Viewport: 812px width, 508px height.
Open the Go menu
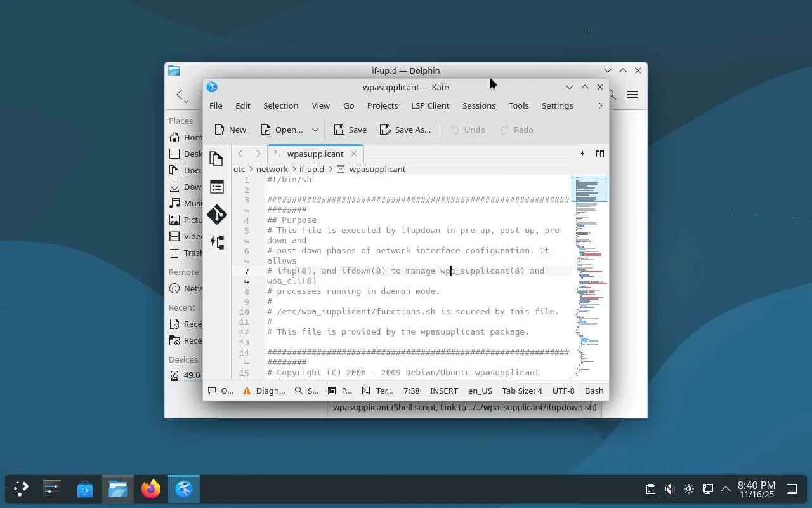pos(349,105)
